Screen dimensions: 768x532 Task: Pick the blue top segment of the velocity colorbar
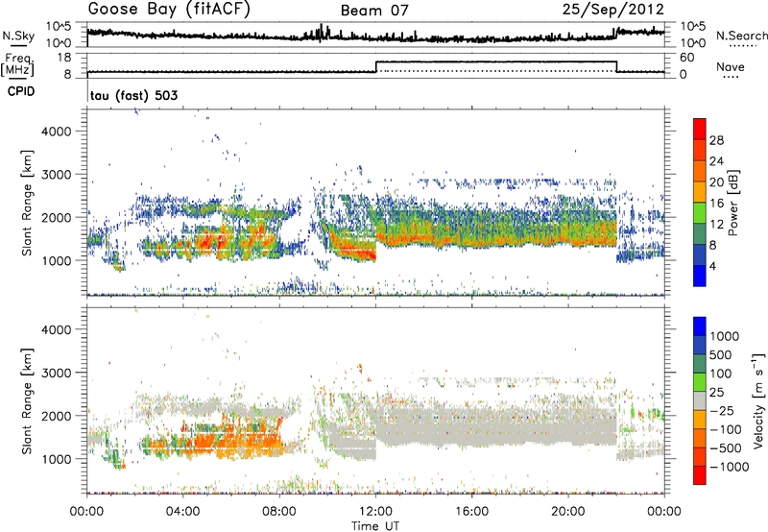click(x=700, y=326)
